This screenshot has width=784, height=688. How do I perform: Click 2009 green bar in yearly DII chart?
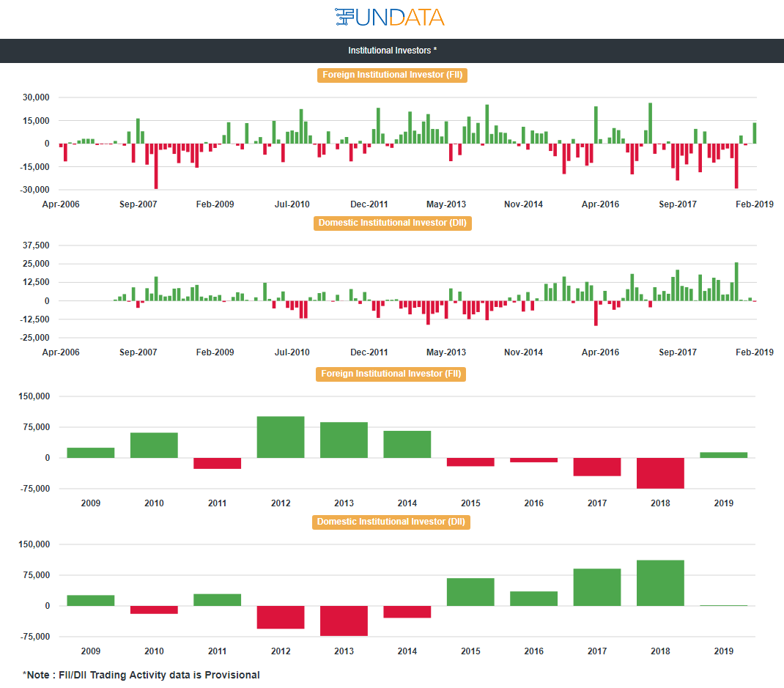coord(91,601)
